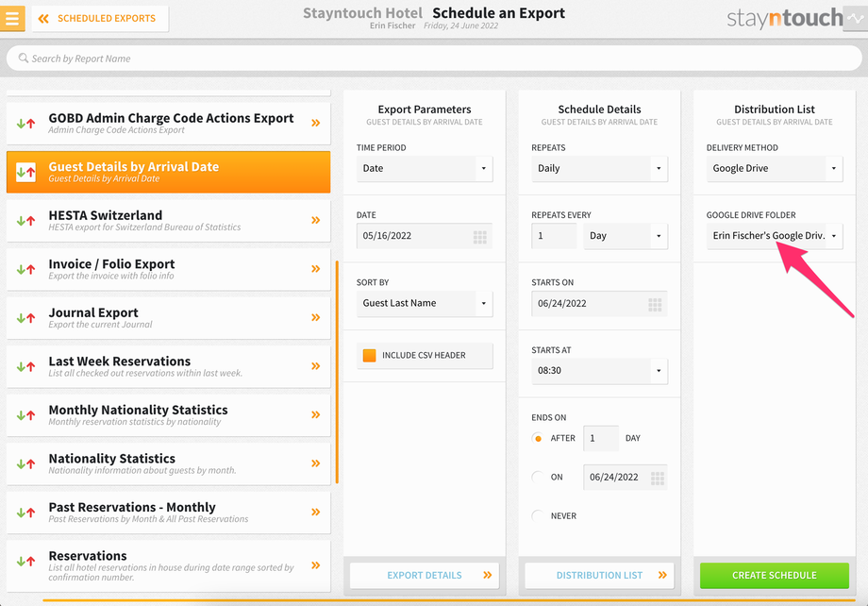This screenshot has height=606, width=868.
Task: Click the export arrows icon for GOBD Admin Charge Code
Action: coord(26,124)
